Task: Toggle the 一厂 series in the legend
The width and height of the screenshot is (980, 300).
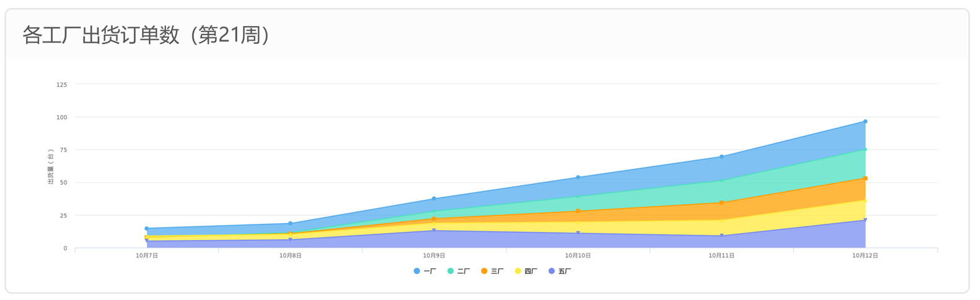Action: (425, 271)
